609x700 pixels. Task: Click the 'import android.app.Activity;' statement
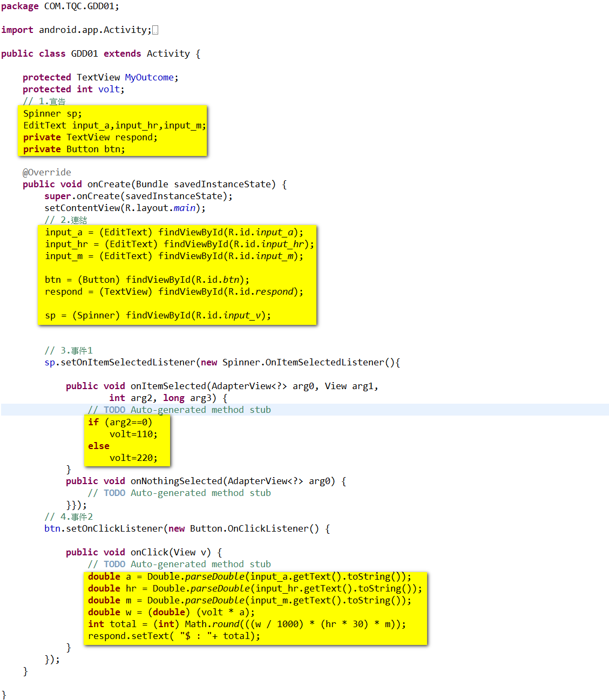76,30
